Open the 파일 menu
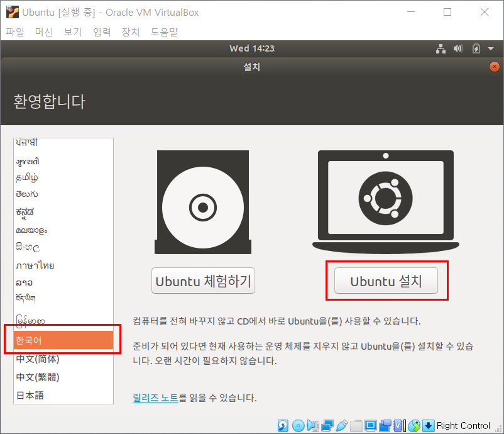504x434 pixels. coord(15,32)
